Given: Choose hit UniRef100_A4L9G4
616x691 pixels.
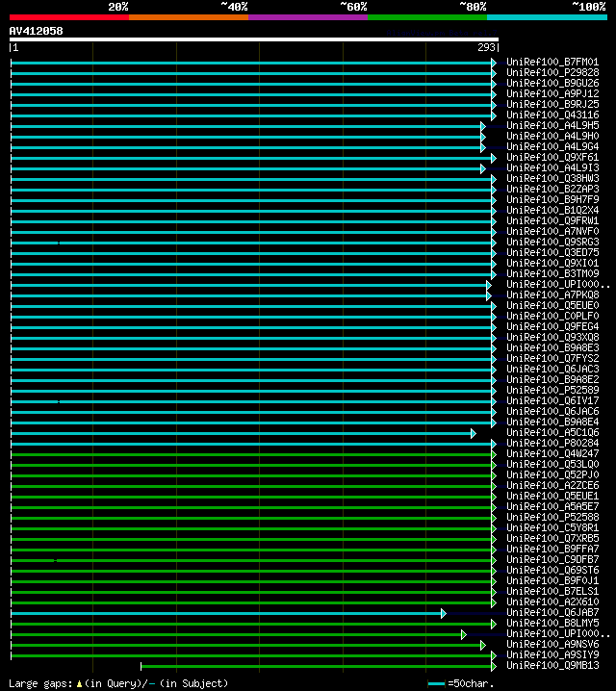Looking at the screenshot, I should pyautogui.click(x=552, y=146).
